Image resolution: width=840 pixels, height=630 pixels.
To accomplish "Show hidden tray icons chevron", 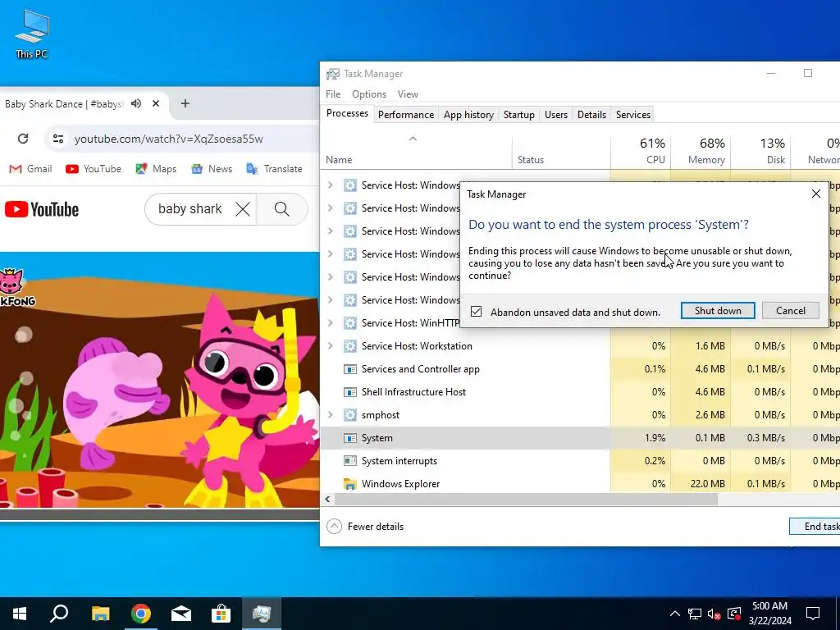I will click(x=675, y=614).
